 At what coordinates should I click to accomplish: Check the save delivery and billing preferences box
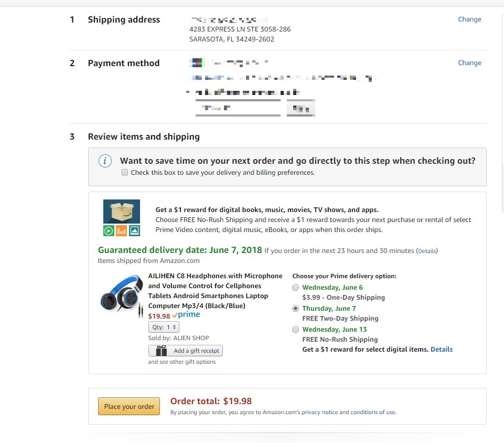[x=125, y=173]
